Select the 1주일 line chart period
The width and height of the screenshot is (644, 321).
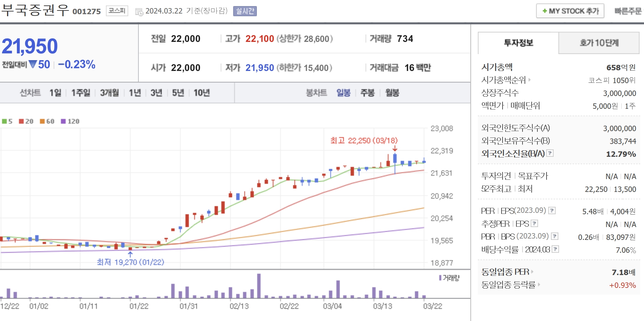pyautogui.click(x=81, y=93)
